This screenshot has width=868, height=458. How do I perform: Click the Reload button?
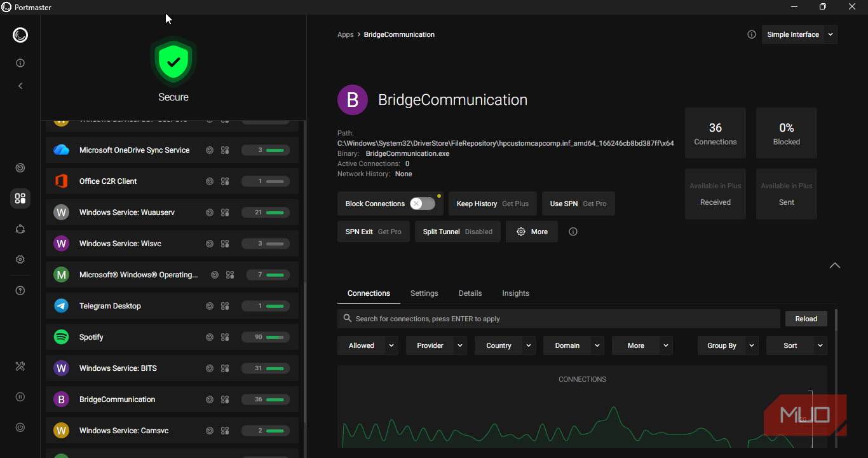point(806,319)
